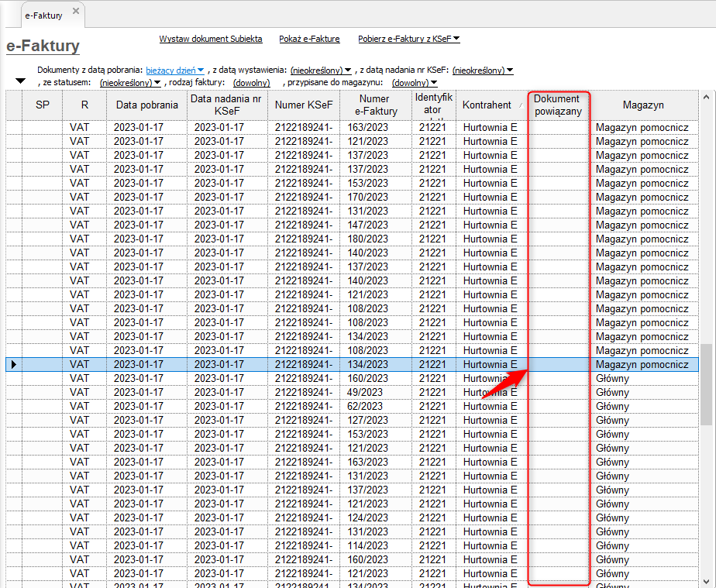
Task: Close the e-Faktury tab
Action: [75, 12]
